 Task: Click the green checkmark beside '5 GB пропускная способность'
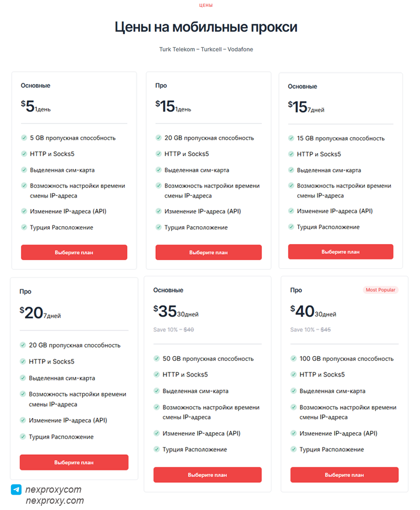pos(24,138)
